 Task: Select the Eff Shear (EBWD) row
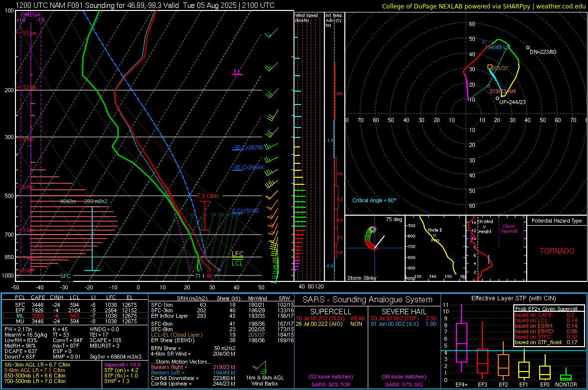click(222, 340)
